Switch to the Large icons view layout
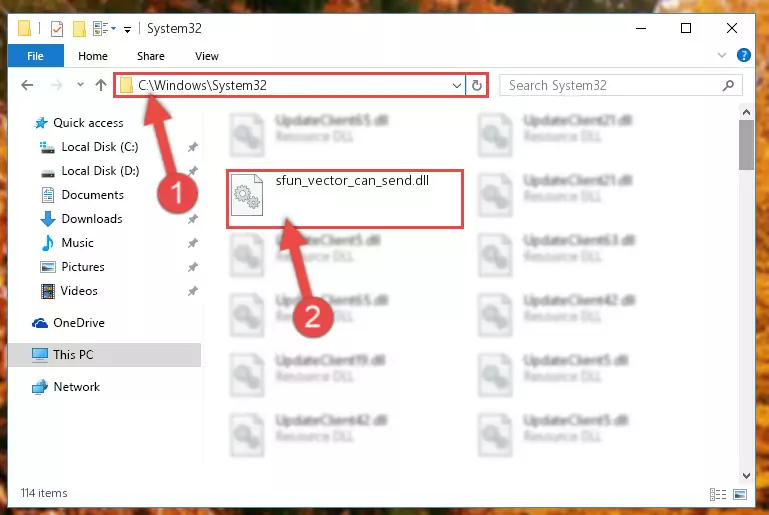Image resolution: width=769 pixels, height=515 pixels. tap(740, 494)
